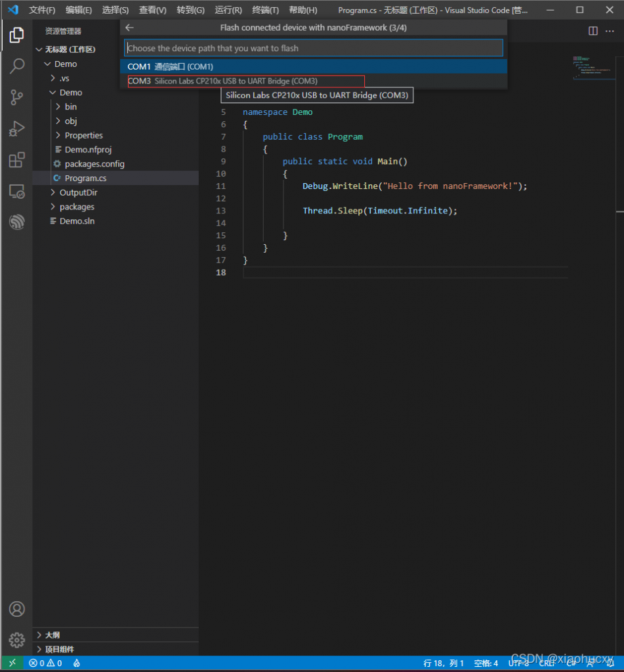Click the device path input field
This screenshot has height=672, width=624.
coord(313,48)
